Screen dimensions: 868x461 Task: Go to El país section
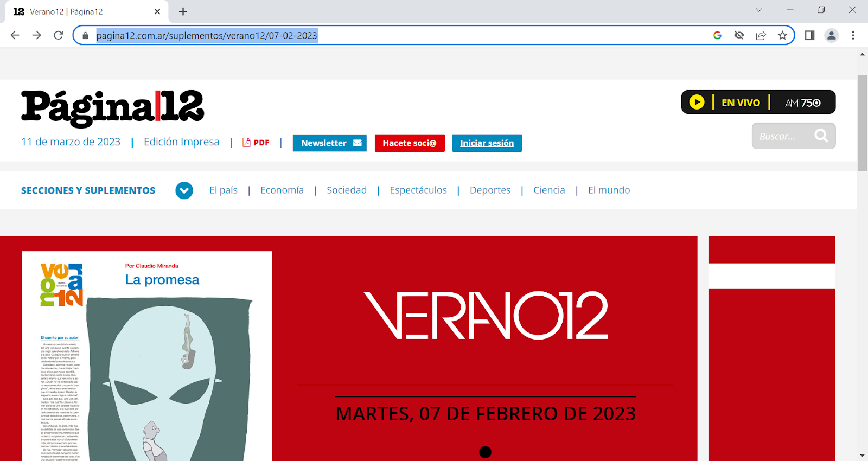224,190
